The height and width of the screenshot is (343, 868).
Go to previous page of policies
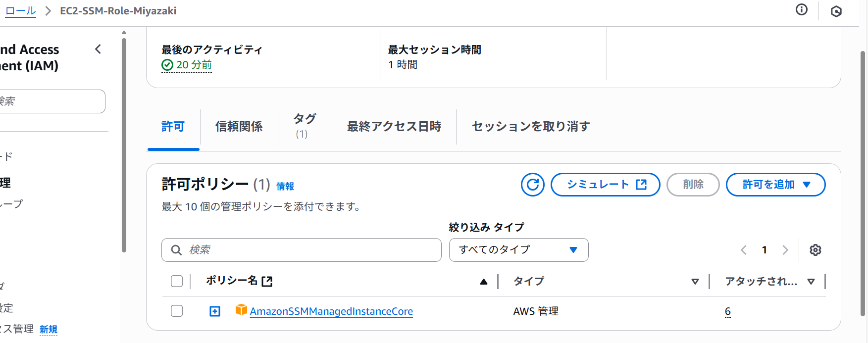click(x=743, y=250)
